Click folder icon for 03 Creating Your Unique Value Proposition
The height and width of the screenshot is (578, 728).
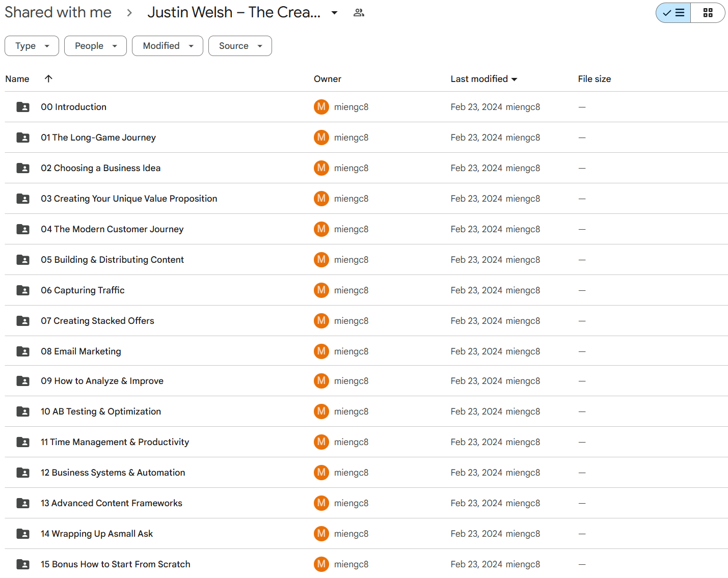pyautogui.click(x=23, y=199)
